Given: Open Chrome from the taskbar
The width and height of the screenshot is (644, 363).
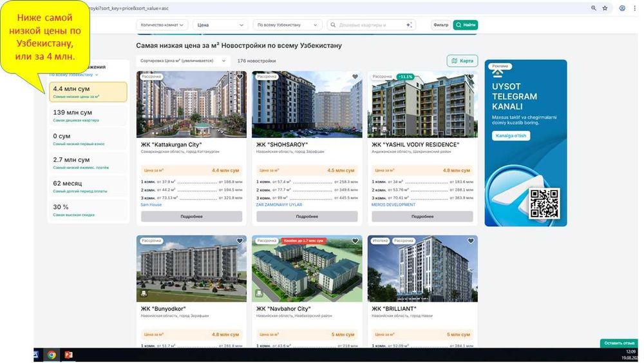Looking at the screenshot, I should 52,355.
